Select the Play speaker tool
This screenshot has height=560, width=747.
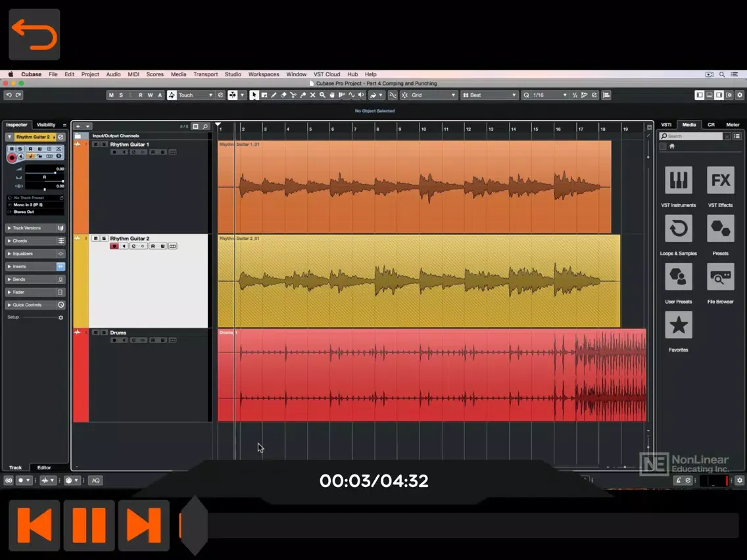tap(361, 95)
